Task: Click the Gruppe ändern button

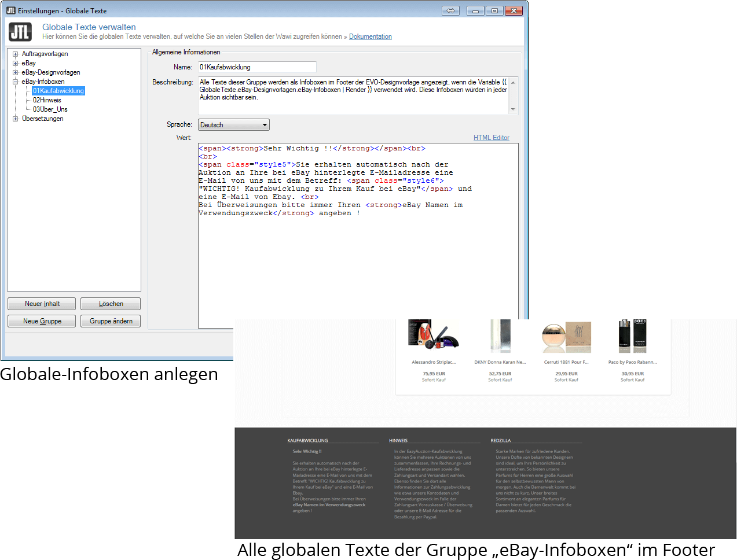Action: point(111,321)
